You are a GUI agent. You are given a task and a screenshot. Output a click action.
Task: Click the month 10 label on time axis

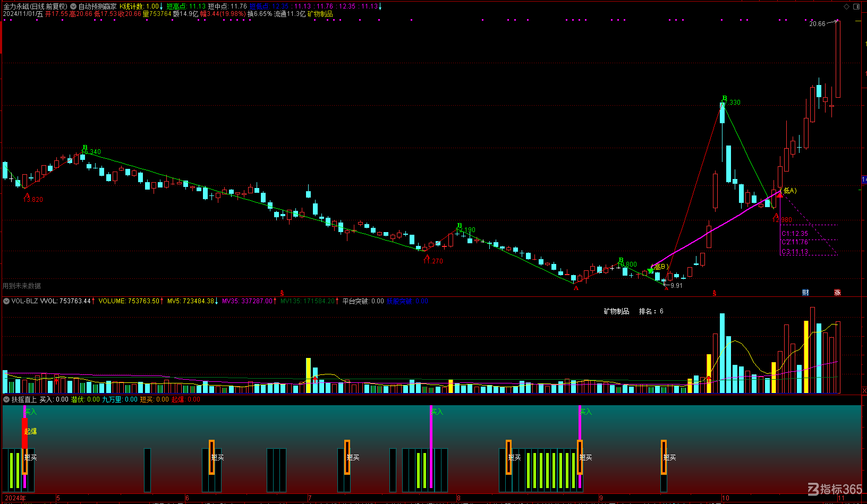[x=726, y=498]
